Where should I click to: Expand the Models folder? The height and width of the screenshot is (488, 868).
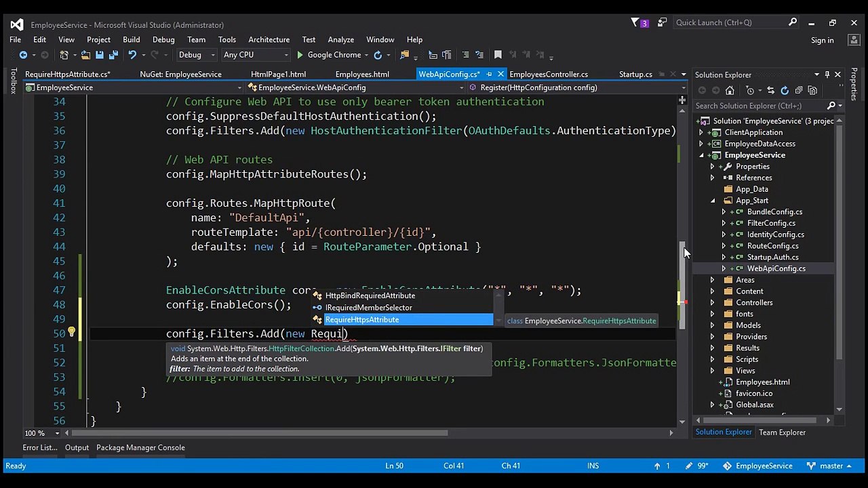pyautogui.click(x=713, y=325)
